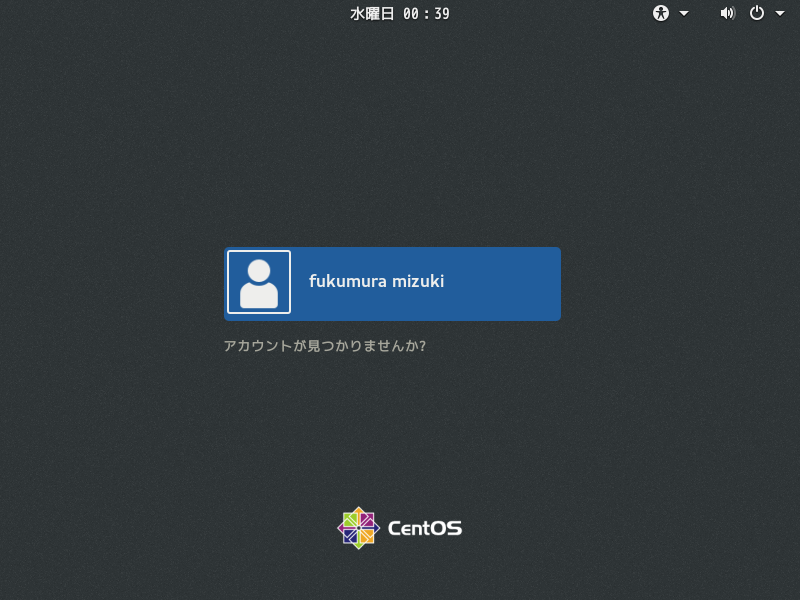Expand the accessibility menu dropdown arrow
Viewport: 800px width, 600px height.
coord(684,14)
